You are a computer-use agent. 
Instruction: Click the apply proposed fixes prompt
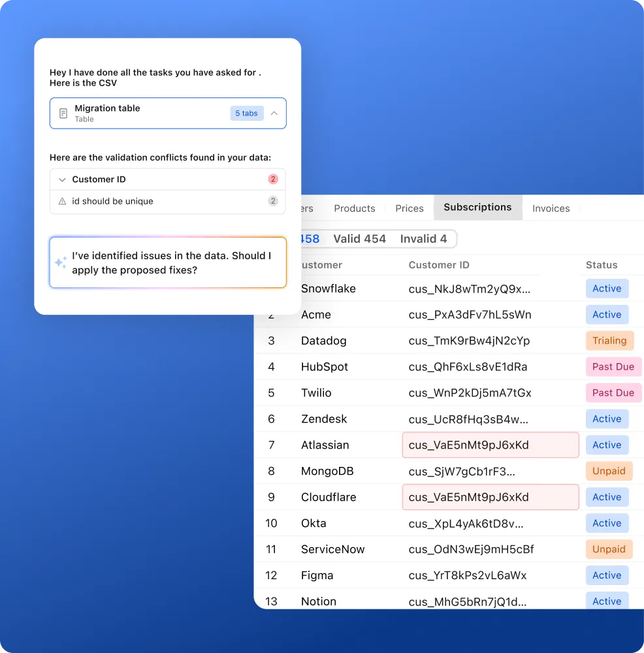(168, 263)
